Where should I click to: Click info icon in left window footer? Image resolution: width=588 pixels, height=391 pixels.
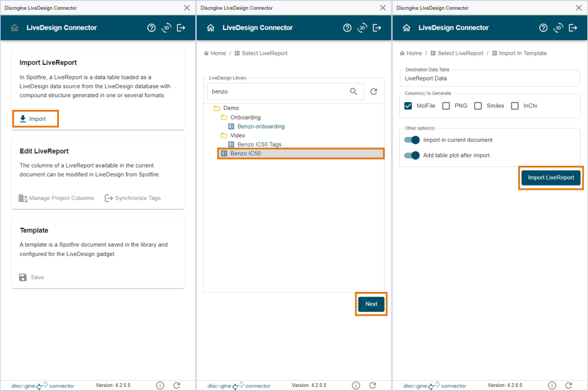160,386
